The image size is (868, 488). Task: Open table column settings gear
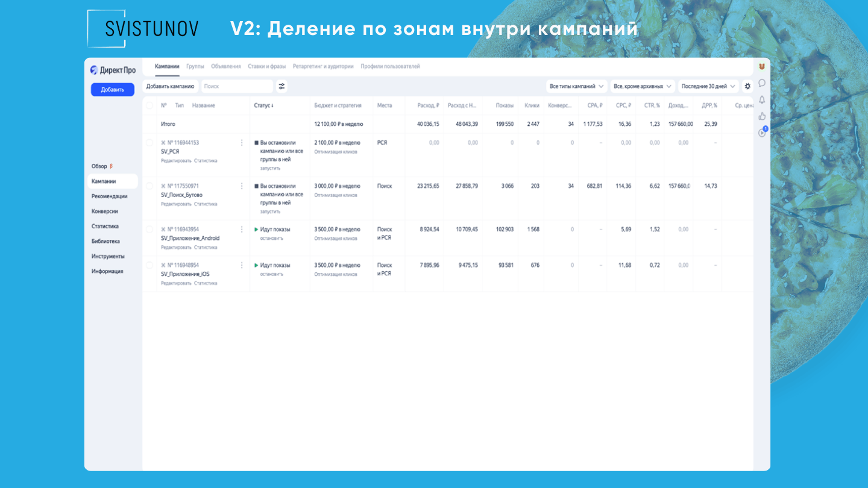click(x=747, y=86)
